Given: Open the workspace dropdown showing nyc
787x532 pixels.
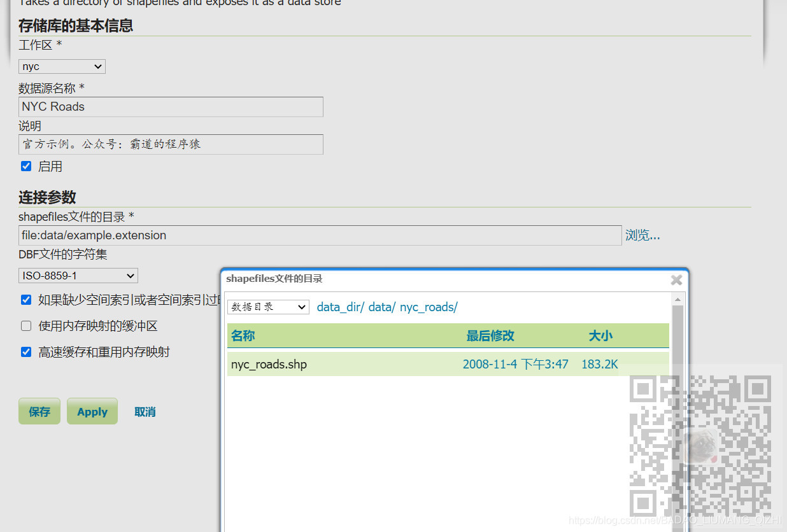Looking at the screenshot, I should click(x=62, y=66).
